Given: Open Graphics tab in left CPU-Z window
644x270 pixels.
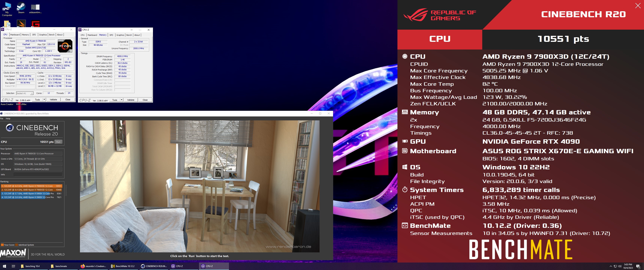Looking at the screenshot, I should (x=43, y=35).
